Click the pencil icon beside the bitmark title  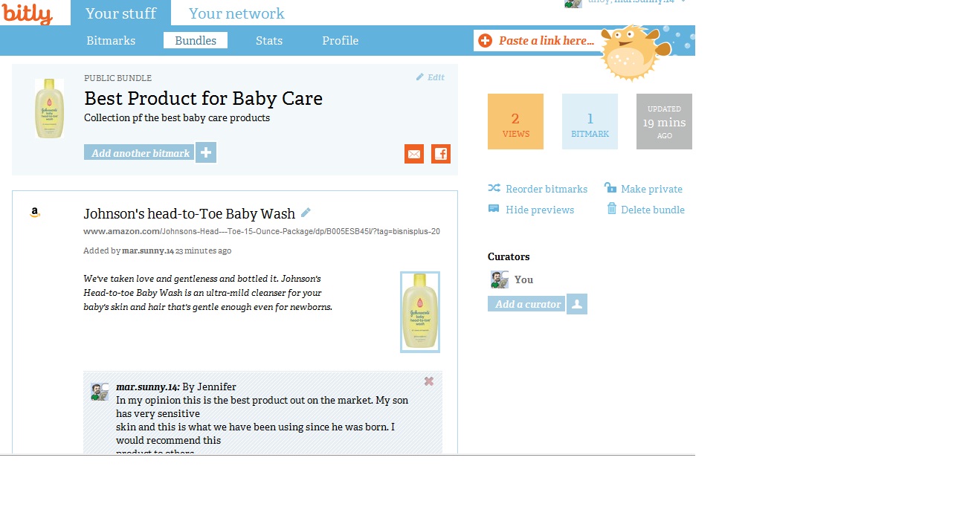pyautogui.click(x=306, y=213)
